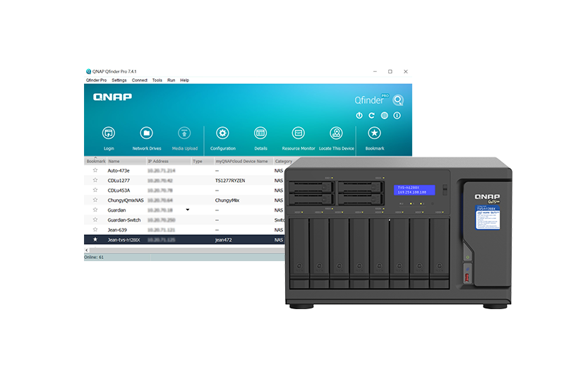Click Locate This Device icon

[337, 133]
